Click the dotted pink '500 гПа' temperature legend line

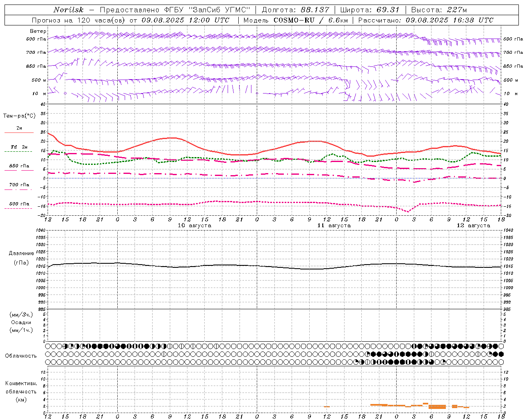(18, 208)
